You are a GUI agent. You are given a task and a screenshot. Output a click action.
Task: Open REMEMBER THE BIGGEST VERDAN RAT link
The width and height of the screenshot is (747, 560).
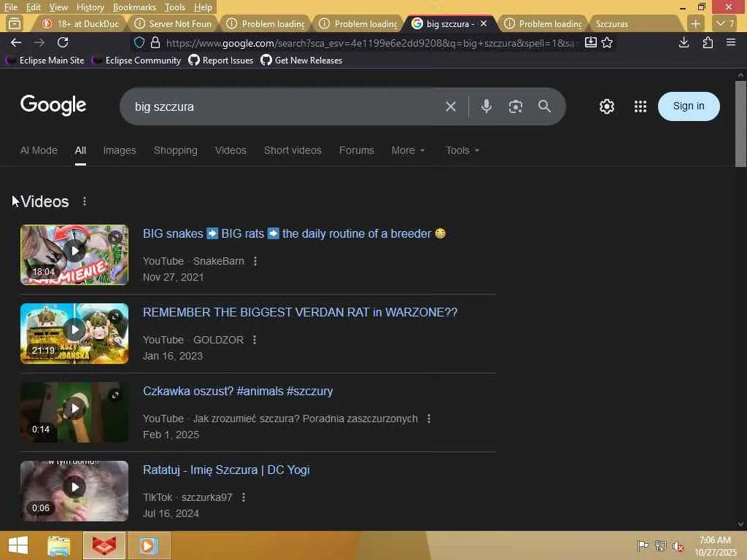(x=300, y=312)
